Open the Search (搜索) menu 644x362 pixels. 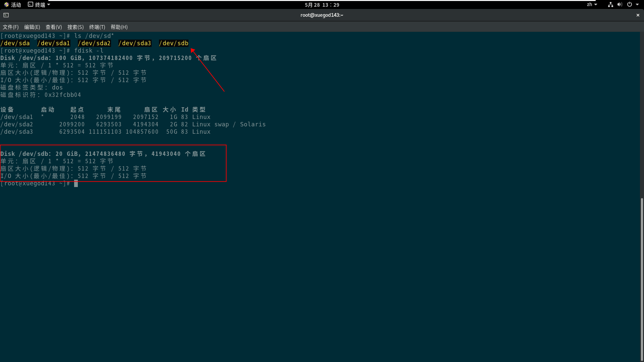pyautogui.click(x=75, y=27)
